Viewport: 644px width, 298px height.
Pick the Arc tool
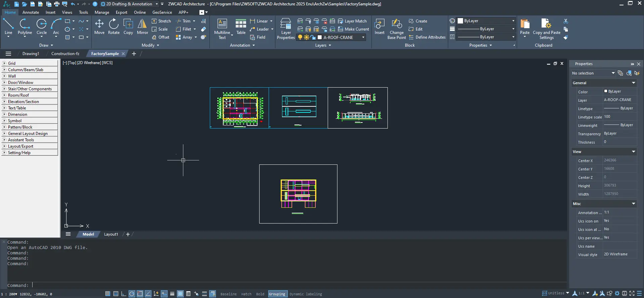(x=56, y=27)
